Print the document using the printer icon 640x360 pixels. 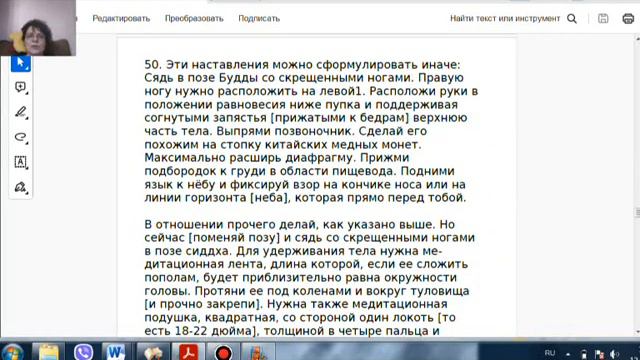click(628, 18)
